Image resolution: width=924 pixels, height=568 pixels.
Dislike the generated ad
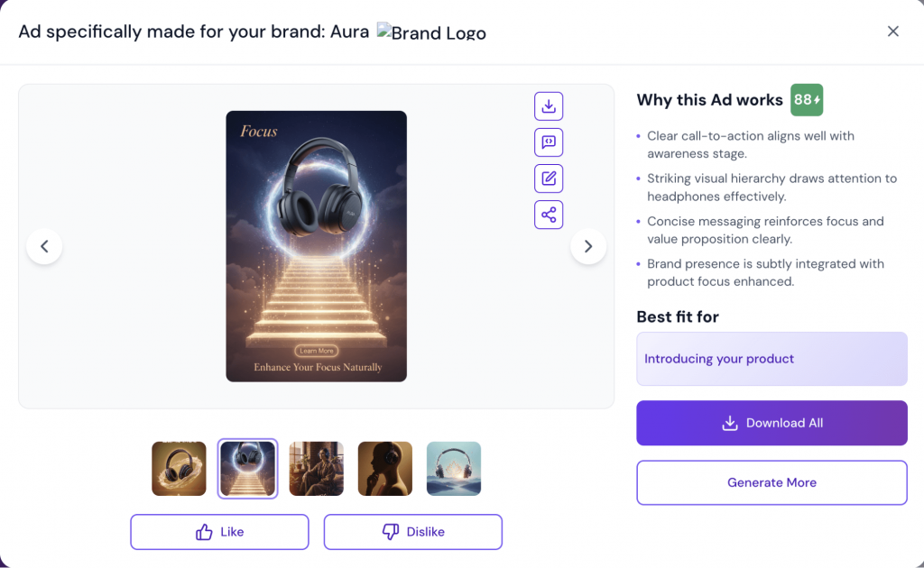pyautogui.click(x=412, y=531)
